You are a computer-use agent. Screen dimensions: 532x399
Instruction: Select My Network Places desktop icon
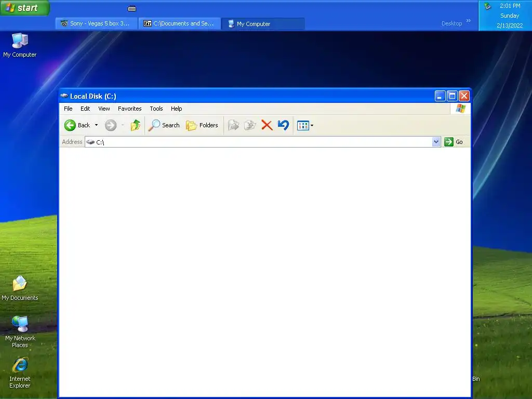pyautogui.click(x=20, y=332)
